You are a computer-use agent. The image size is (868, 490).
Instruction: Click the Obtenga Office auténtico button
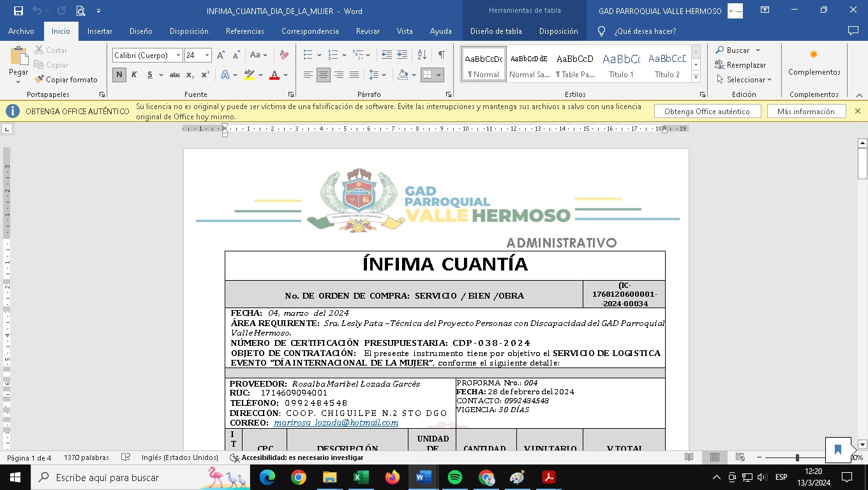click(707, 112)
